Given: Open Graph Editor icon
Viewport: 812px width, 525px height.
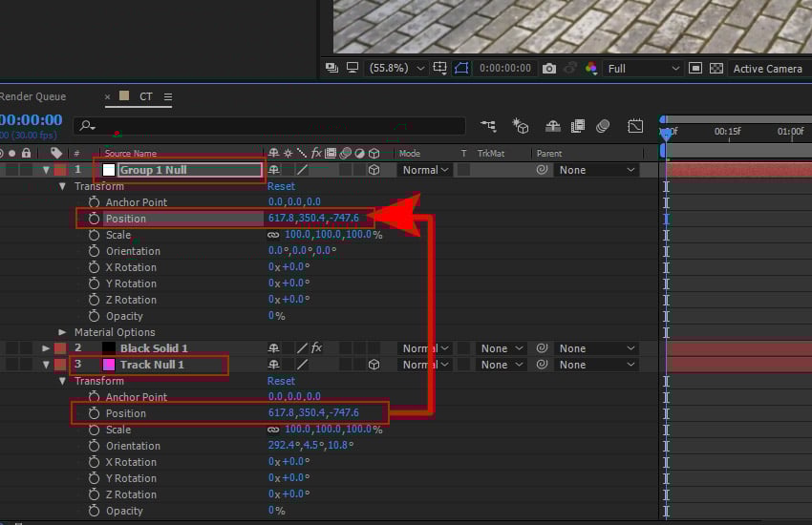Looking at the screenshot, I should pyautogui.click(x=635, y=126).
